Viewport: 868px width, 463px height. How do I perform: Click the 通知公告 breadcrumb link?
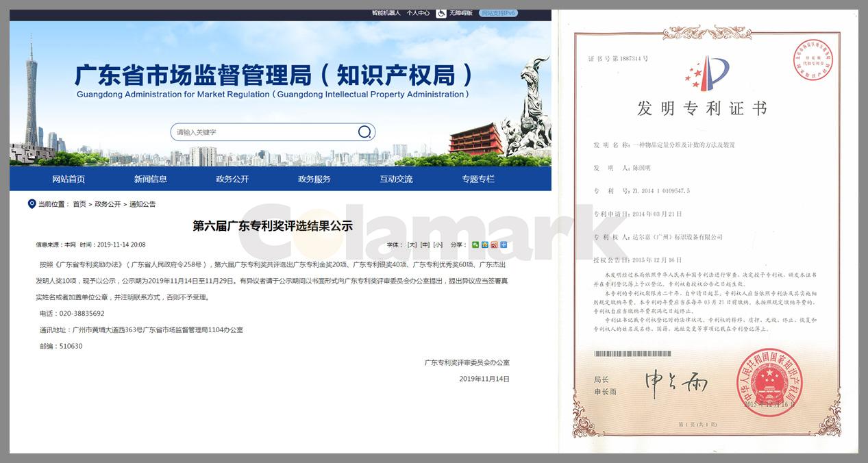tap(142, 204)
